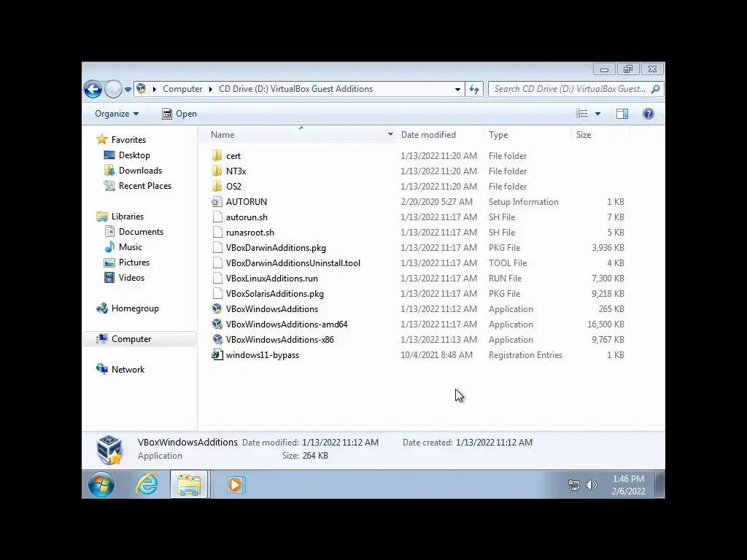
Task: Open the Organize menu
Action: pos(117,114)
